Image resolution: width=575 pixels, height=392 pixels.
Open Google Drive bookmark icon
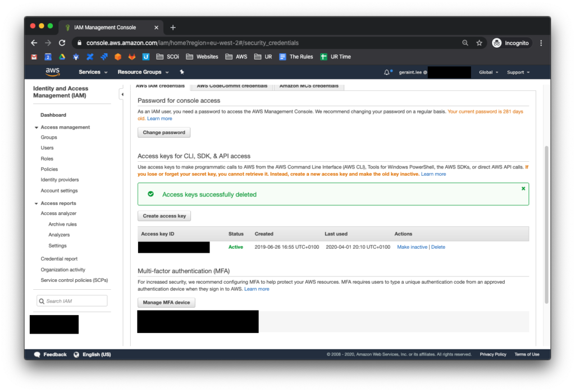click(x=62, y=57)
